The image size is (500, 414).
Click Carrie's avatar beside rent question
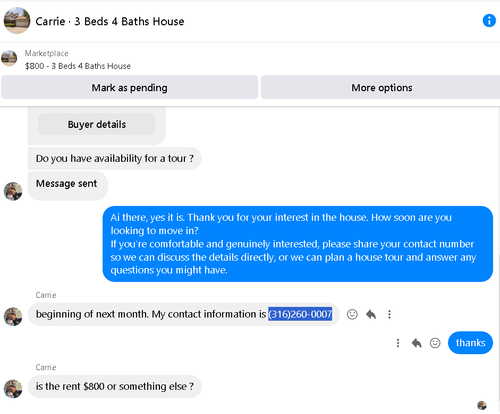tap(13, 389)
